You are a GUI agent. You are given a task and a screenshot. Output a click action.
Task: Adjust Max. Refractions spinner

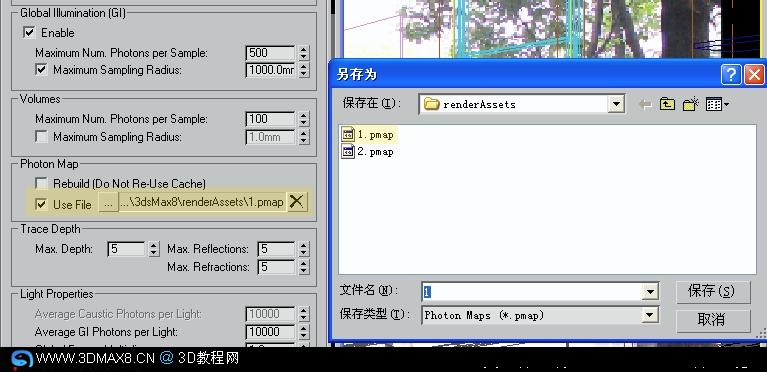[304, 267]
